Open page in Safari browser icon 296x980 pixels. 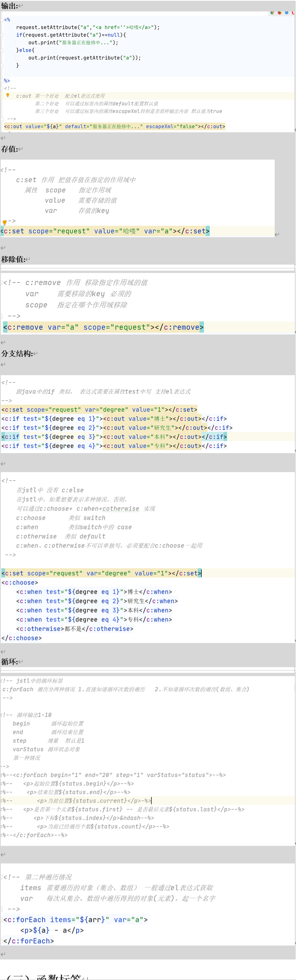[x=286, y=13]
